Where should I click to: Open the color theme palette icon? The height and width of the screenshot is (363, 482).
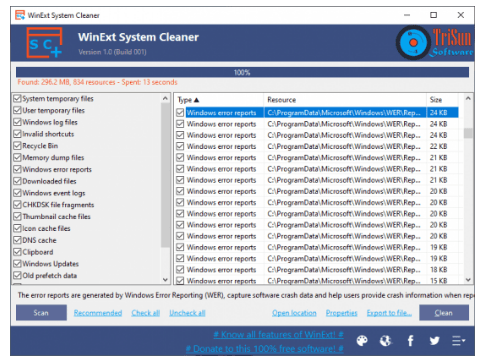pyautogui.click(x=362, y=341)
